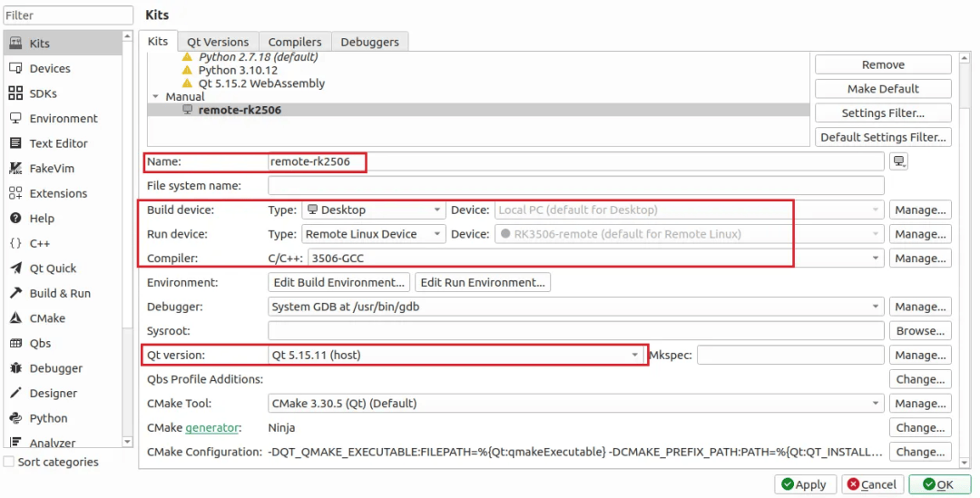Open the Build device Type dropdown
The height and width of the screenshot is (498, 980).
(373, 210)
